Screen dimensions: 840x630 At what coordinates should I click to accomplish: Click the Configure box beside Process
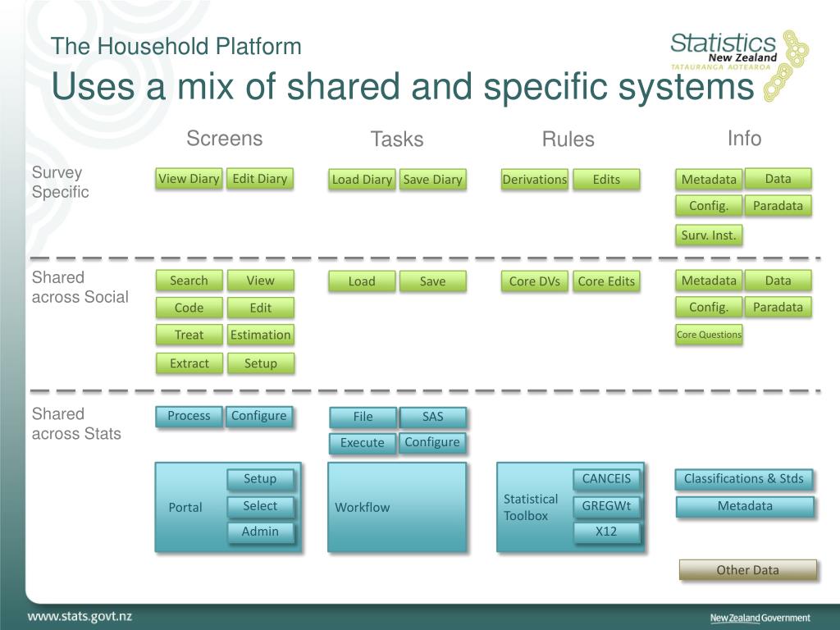(x=258, y=416)
